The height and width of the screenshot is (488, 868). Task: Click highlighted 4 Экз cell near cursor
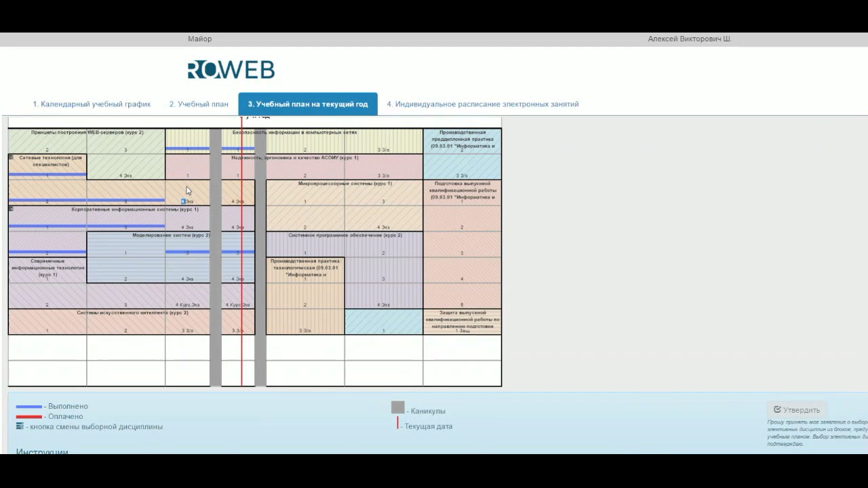pyautogui.click(x=187, y=201)
